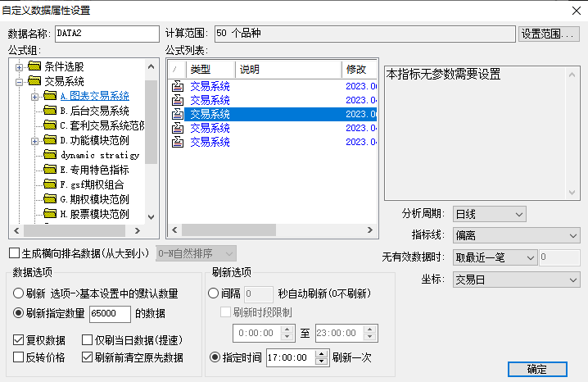588x382 pixels.
Task: Open the 分析周期 日线 dropdown
Action: click(490, 214)
